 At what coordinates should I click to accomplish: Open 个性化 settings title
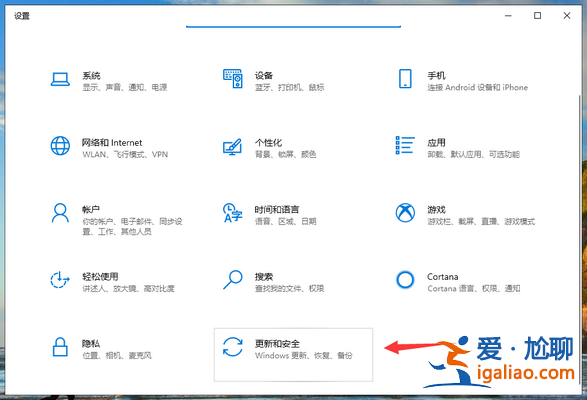click(x=268, y=143)
